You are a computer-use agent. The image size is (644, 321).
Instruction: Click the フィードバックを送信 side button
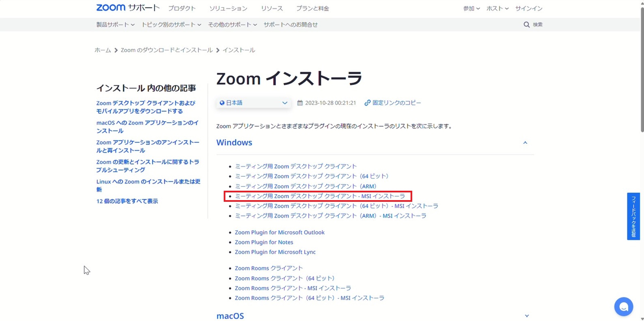point(633,216)
